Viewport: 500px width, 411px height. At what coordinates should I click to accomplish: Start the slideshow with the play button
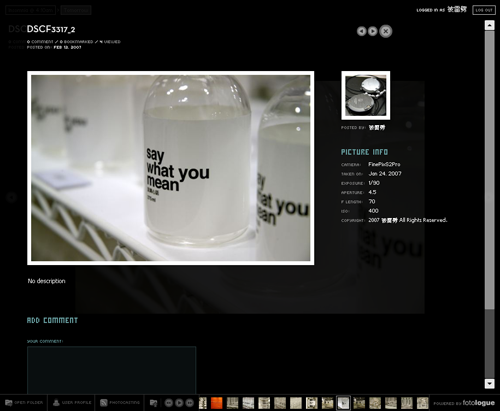point(179,403)
